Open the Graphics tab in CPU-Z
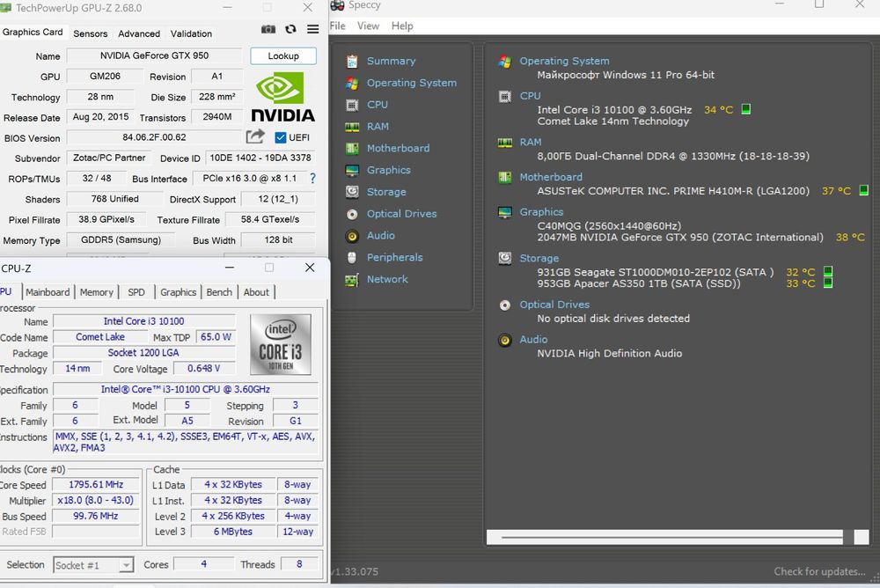Screen dimensions: 880x588 [178, 292]
